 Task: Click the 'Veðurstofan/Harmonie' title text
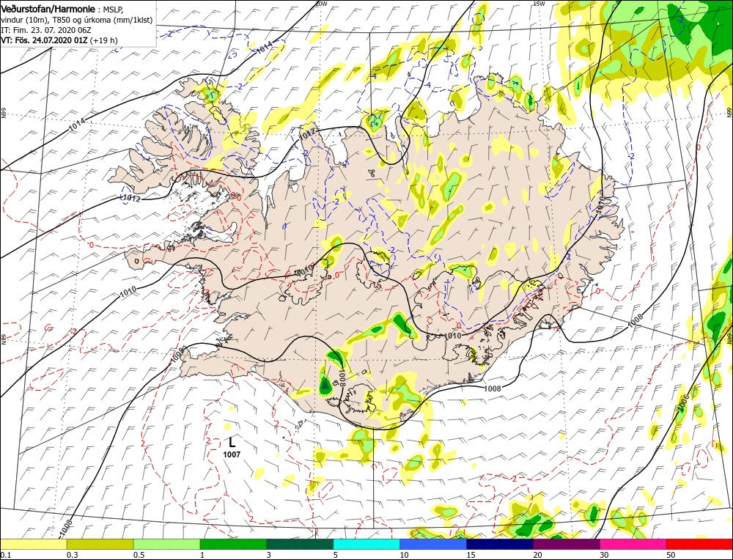[x=50, y=10]
